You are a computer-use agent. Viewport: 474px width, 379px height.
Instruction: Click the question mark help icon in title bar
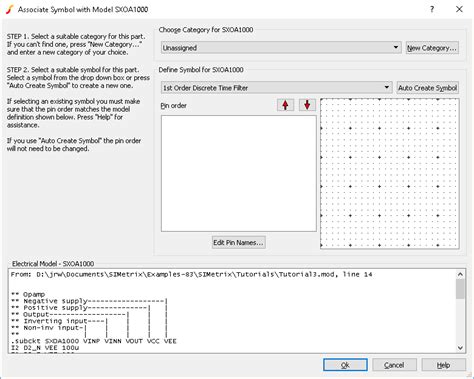click(x=432, y=9)
